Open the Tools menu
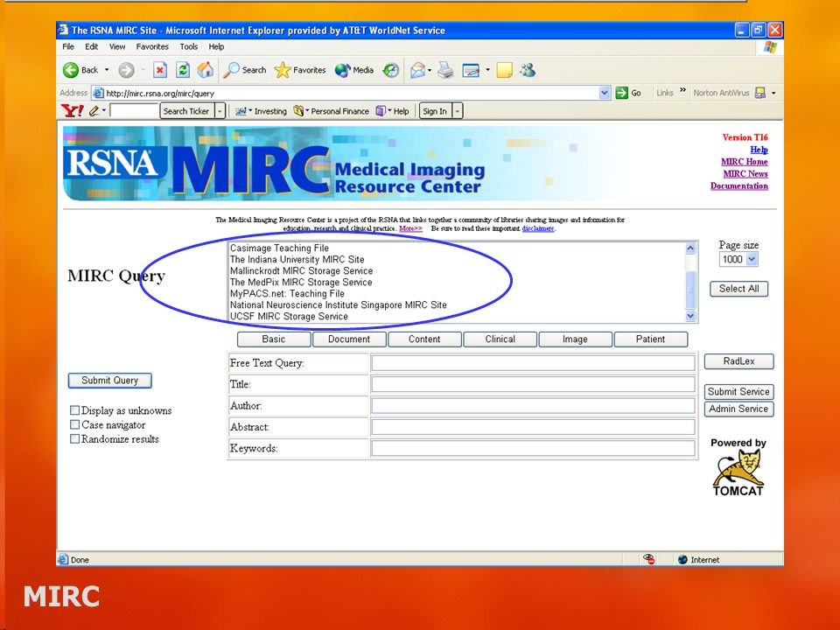Image resolution: width=840 pixels, height=630 pixels. click(189, 46)
